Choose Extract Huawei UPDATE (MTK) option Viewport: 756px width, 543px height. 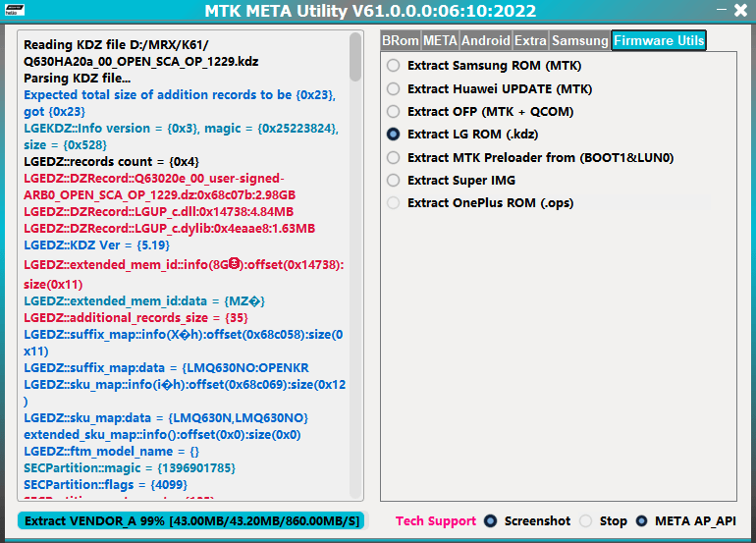click(490, 88)
